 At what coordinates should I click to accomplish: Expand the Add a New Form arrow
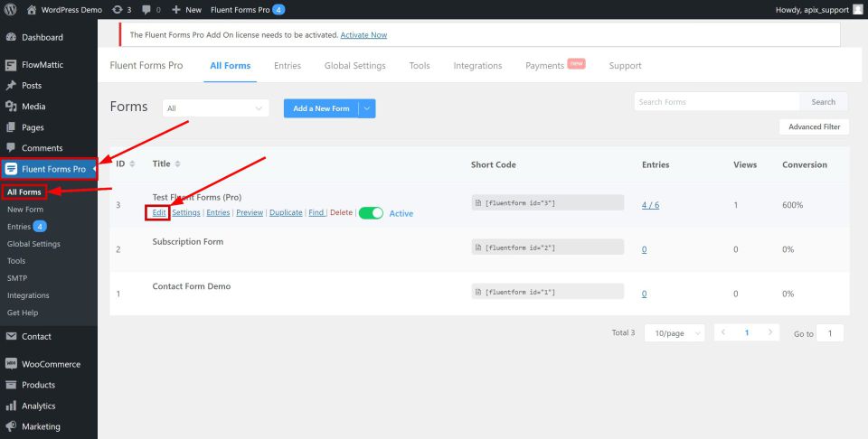tap(367, 108)
